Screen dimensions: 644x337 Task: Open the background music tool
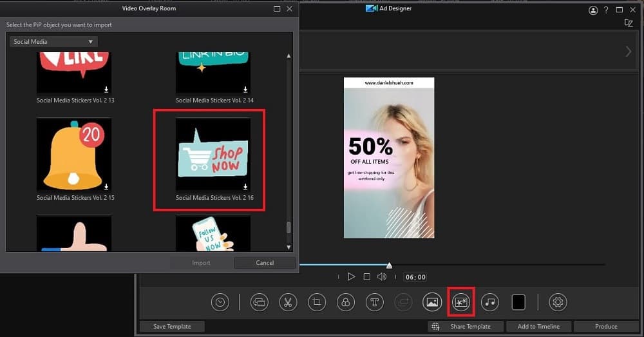(490, 302)
